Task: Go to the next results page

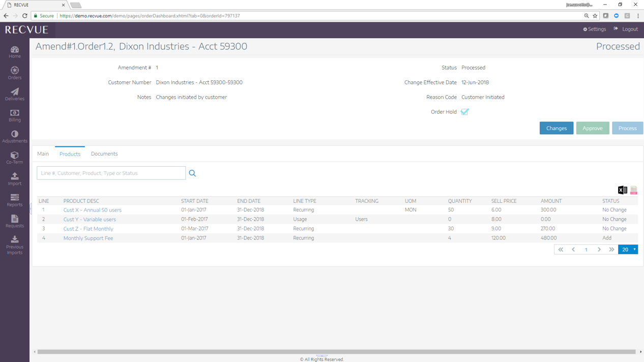Action: pos(599,250)
